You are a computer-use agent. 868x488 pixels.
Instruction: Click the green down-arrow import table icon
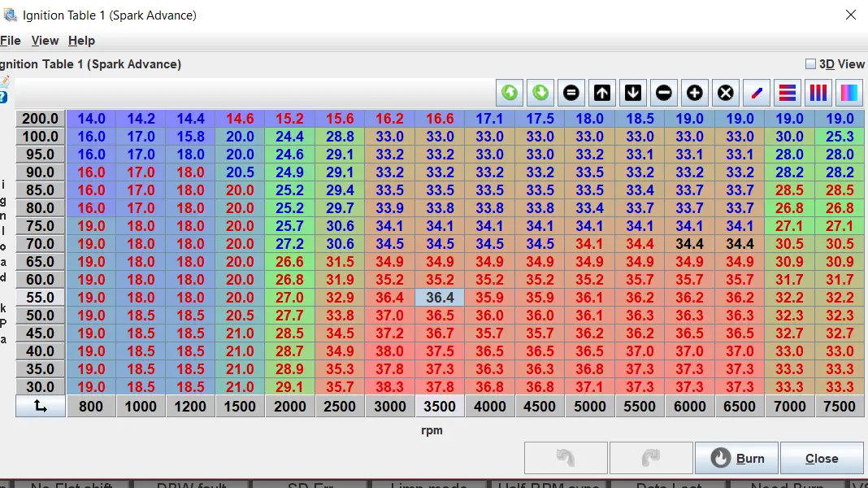click(x=540, y=93)
